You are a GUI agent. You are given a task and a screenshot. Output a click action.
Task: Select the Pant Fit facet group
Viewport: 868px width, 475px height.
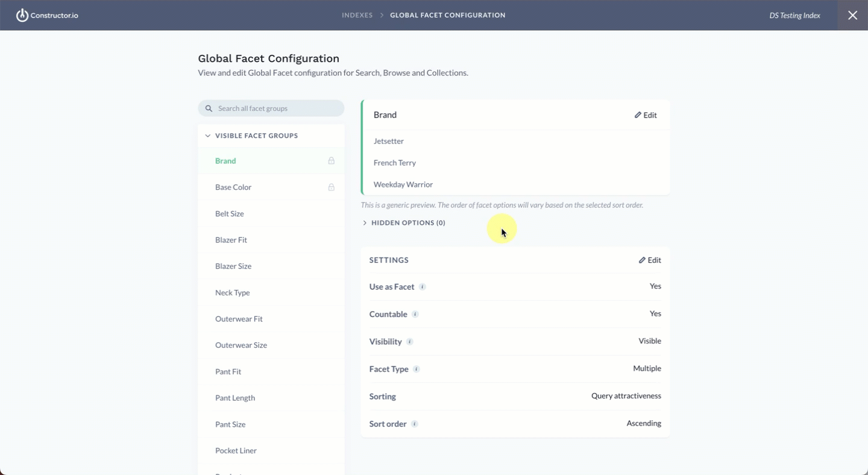point(271,371)
